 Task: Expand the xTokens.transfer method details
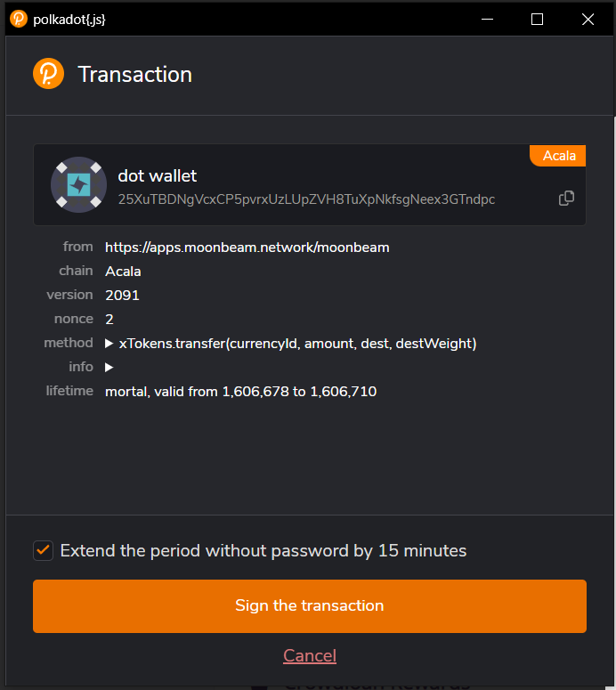point(109,343)
